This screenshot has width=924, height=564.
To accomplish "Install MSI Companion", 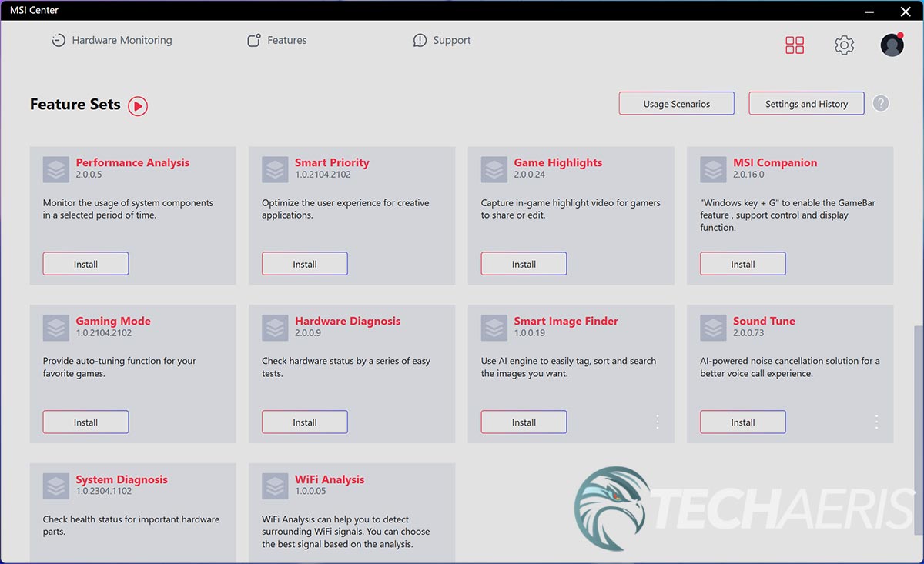I will [x=743, y=264].
